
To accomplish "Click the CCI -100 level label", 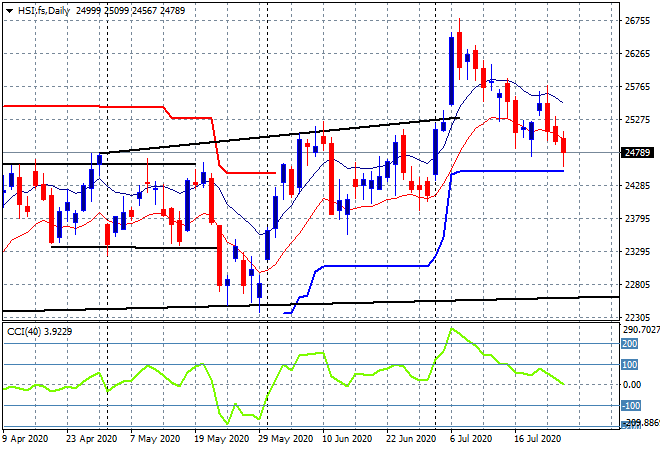I will coord(631,406).
